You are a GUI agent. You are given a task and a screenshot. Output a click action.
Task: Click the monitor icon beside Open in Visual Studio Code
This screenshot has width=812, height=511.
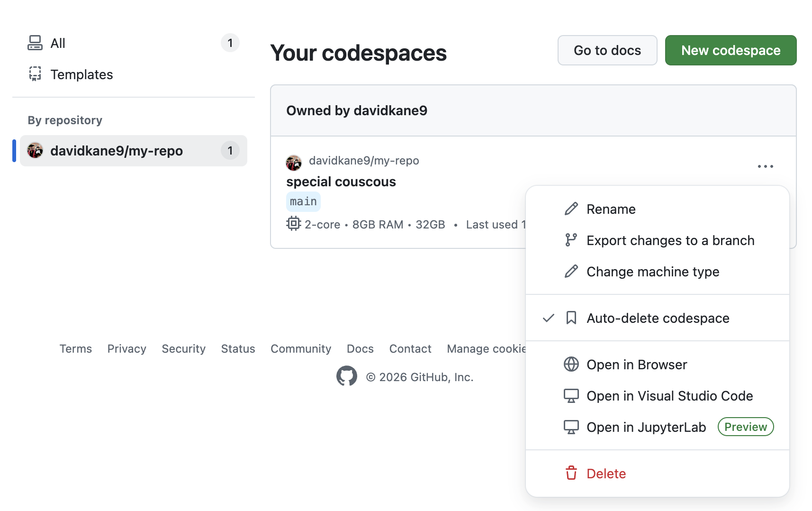click(571, 396)
